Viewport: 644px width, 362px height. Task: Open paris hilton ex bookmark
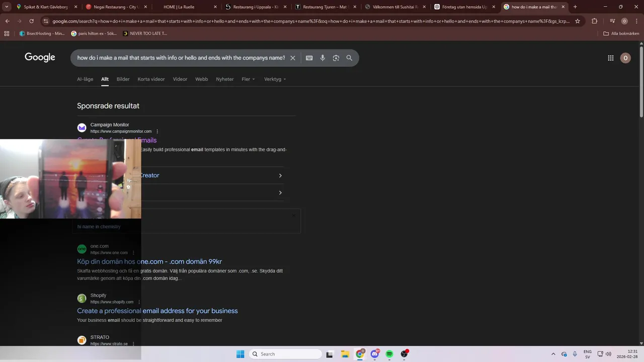pos(94,33)
